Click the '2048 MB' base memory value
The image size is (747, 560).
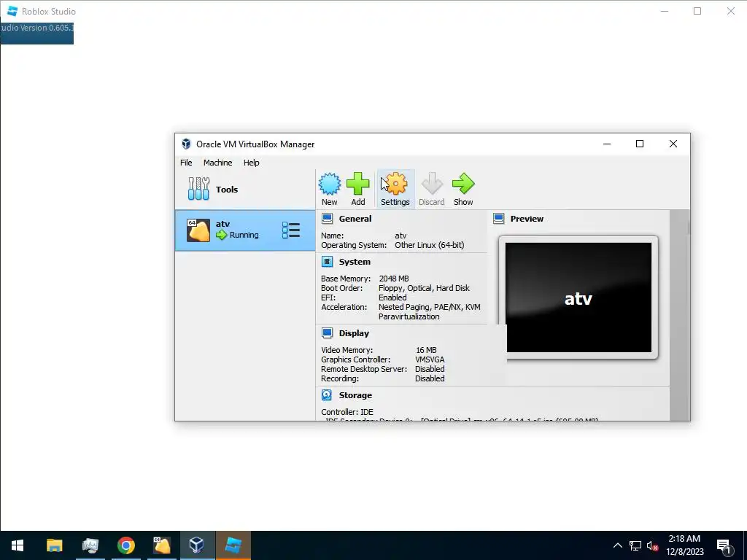[x=394, y=279]
